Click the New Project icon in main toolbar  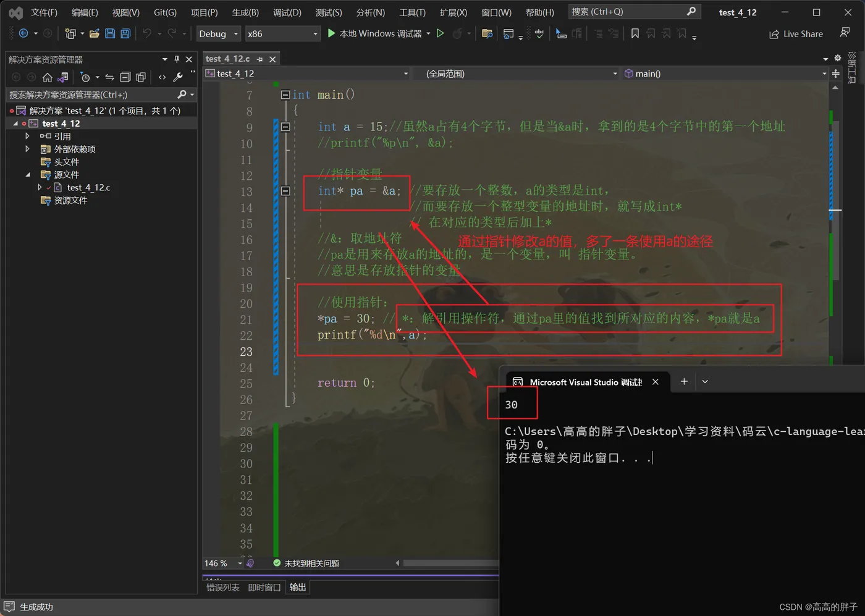point(70,33)
